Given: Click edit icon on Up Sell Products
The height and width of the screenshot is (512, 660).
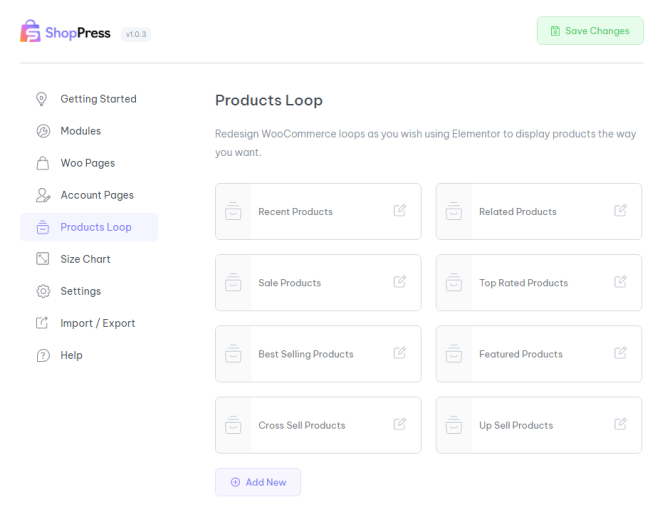Looking at the screenshot, I should point(620,424).
